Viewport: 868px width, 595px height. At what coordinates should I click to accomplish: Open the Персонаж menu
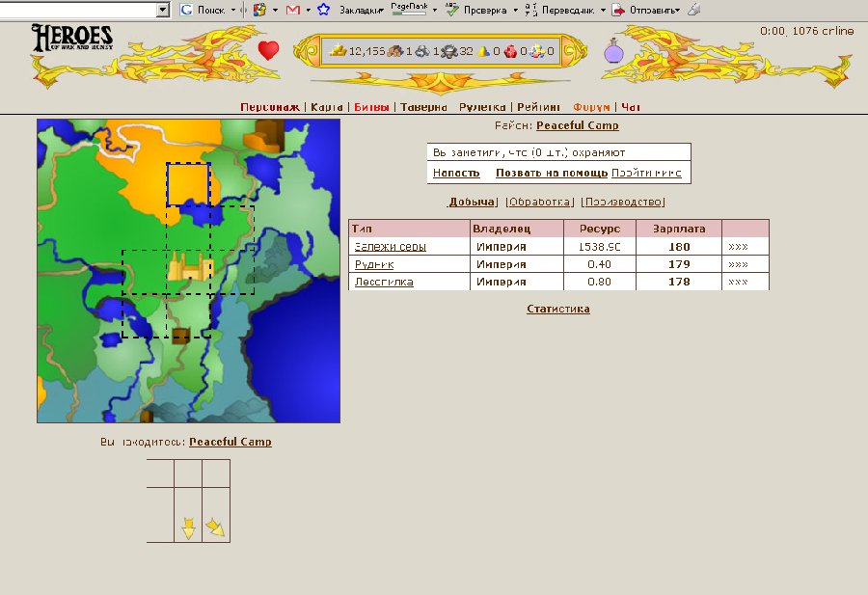[x=270, y=107]
